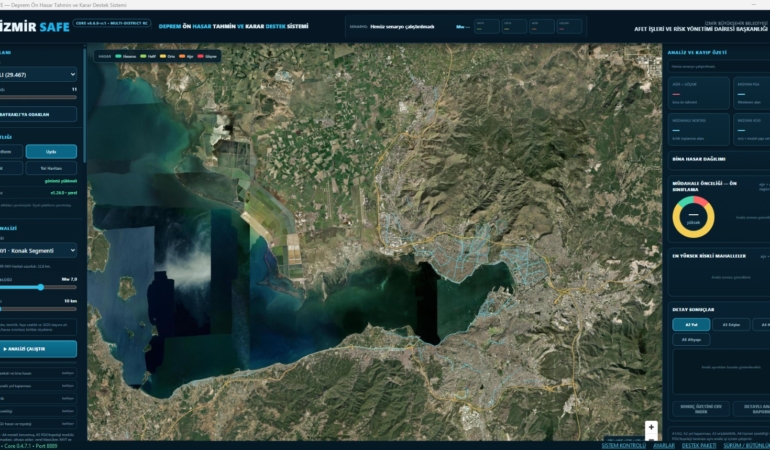The image size is (770, 450).
Task: Open the Konak Segmenti fault dropdown
Action: (x=38, y=250)
